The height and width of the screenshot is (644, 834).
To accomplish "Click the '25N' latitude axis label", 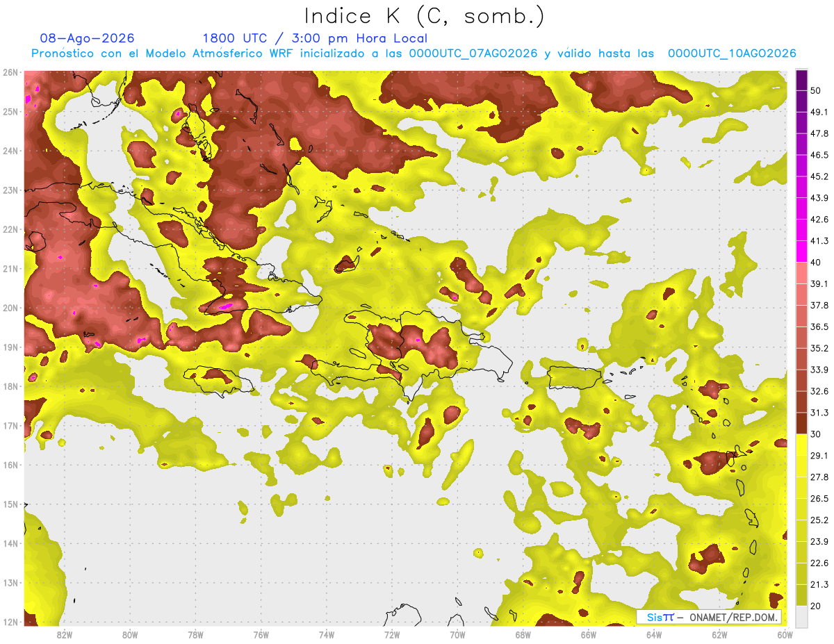I will point(10,111).
